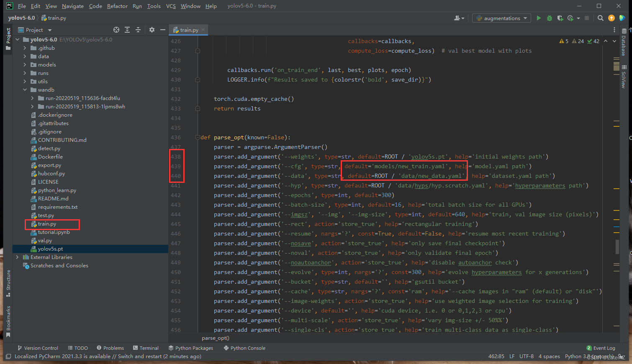Go to previous highlighted error arrow
Screen dimensions: 632x364
606,41
